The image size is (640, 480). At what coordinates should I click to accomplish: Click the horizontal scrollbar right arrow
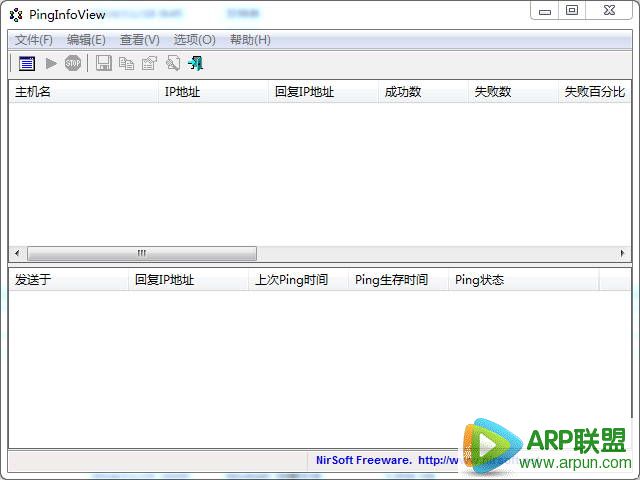(622, 253)
